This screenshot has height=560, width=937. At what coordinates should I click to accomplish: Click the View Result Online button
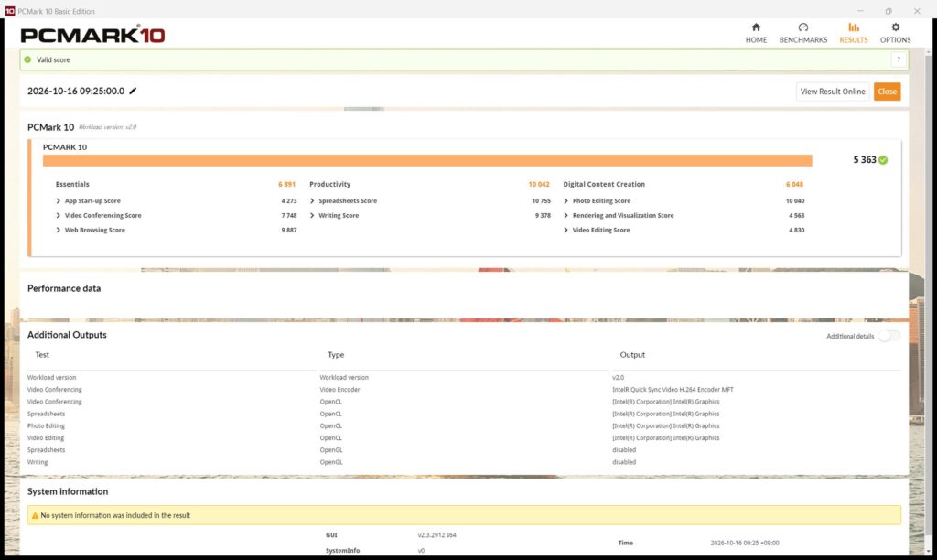point(833,92)
